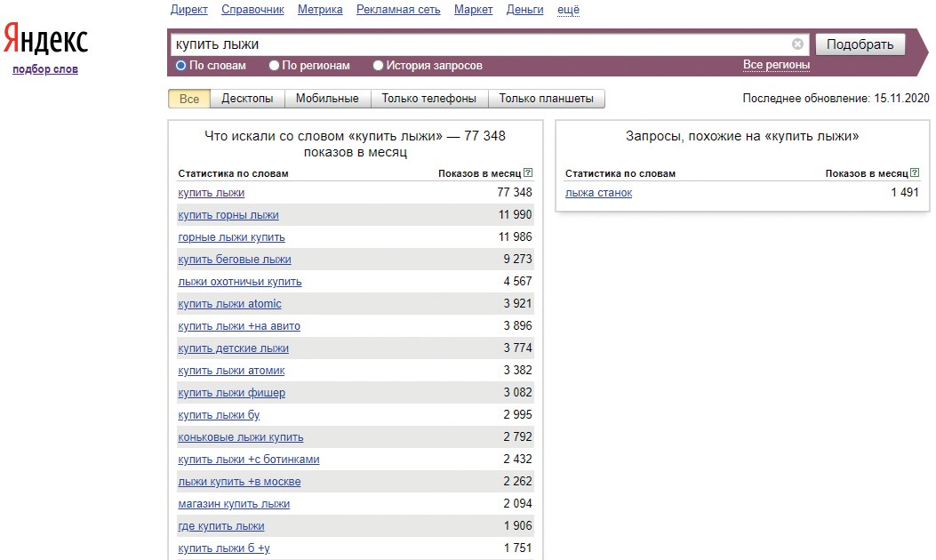Select the 'По регионам' radio option

[x=275, y=66]
